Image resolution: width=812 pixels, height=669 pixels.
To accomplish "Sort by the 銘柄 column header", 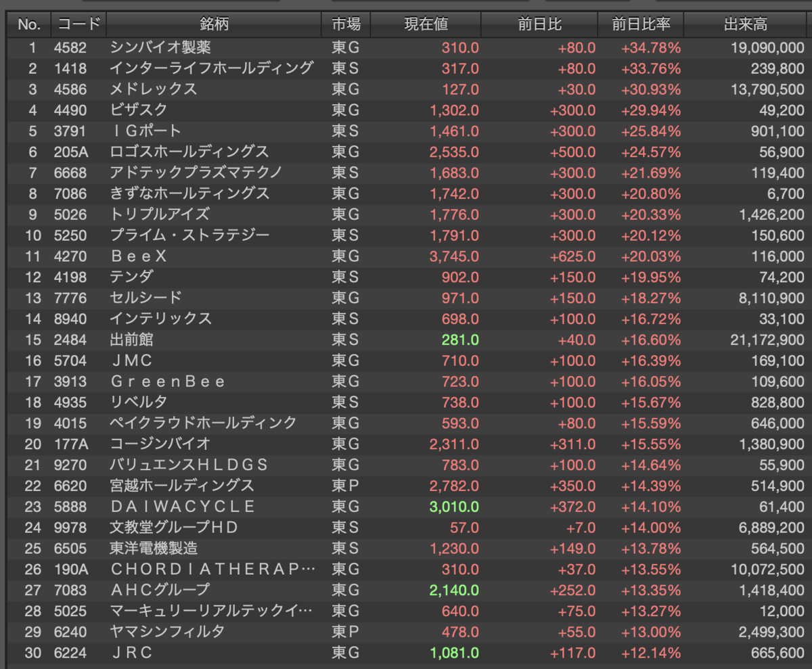I will [214, 25].
